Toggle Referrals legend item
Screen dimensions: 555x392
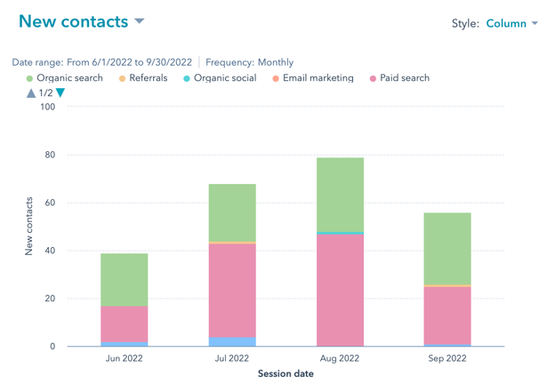point(143,78)
